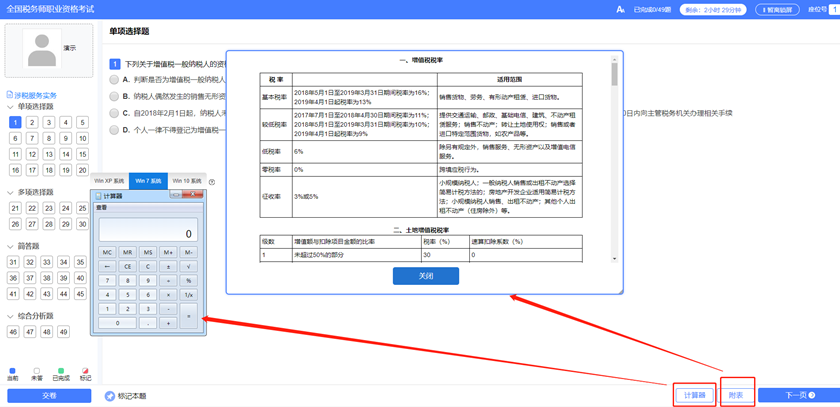This screenshot has height=407, width=840.
Task: Click 关闭 button in tax rate popup
Action: [426, 276]
